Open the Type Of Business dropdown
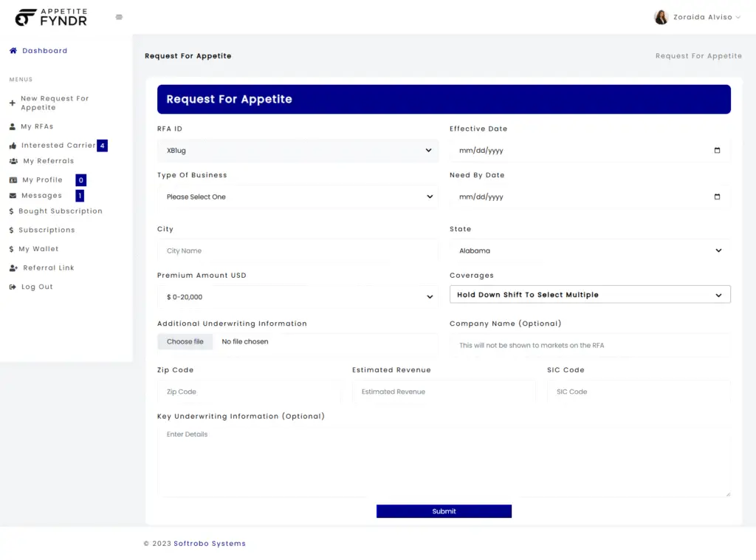The width and height of the screenshot is (756, 560). [298, 197]
